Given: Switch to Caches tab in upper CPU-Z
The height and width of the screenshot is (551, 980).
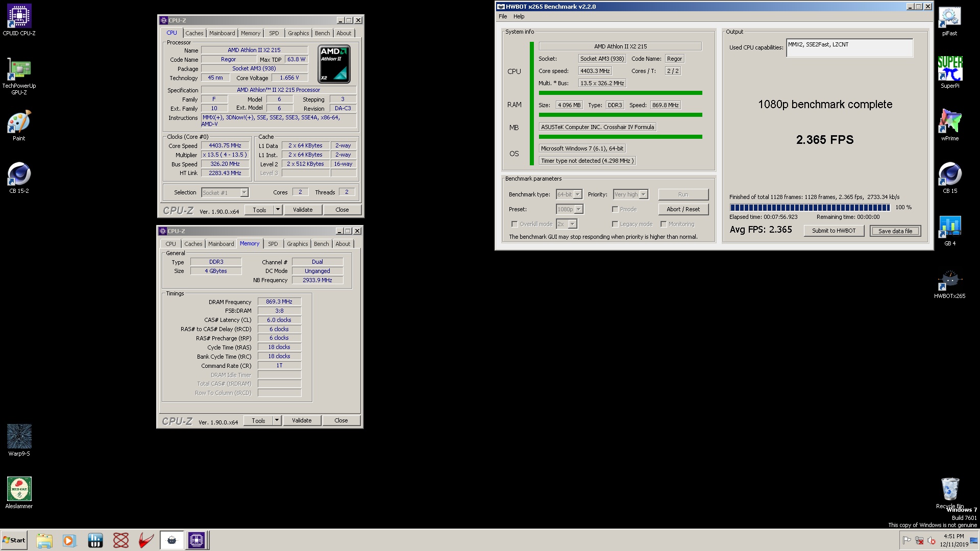Looking at the screenshot, I should [x=194, y=33].
